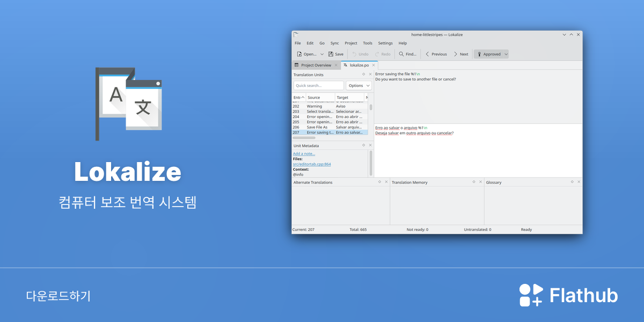Open the Go menu
Viewport: 644px width, 322px height.
pyautogui.click(x=322, y=43)
